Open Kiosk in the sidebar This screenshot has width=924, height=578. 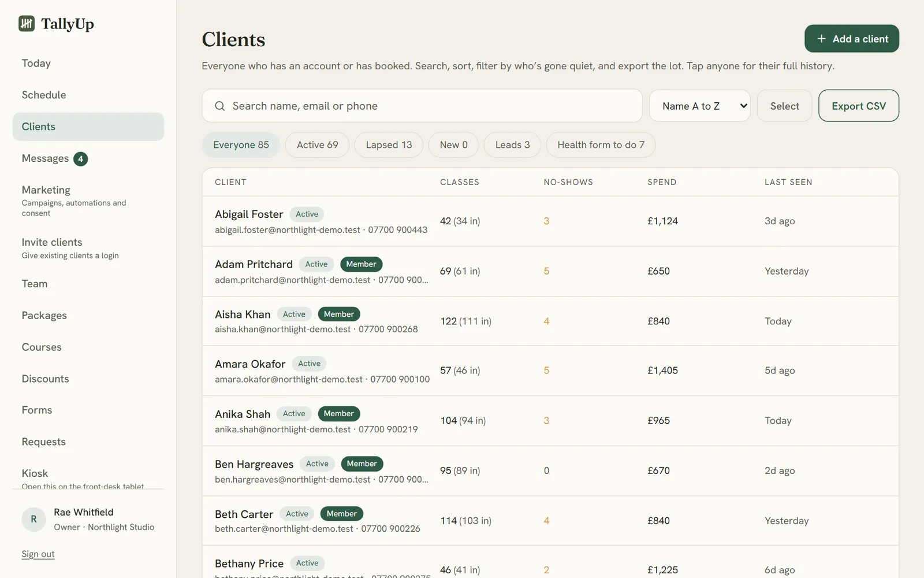click(x=88, y=475)
